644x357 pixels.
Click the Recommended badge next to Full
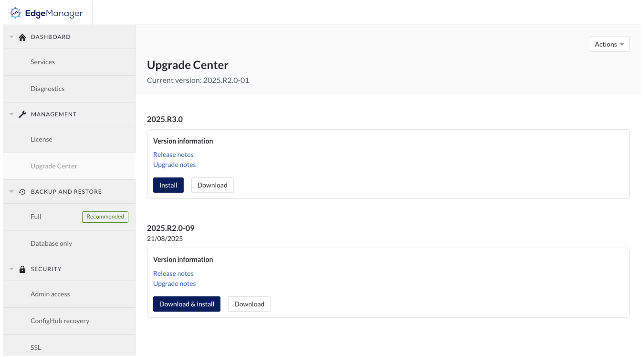105,217
